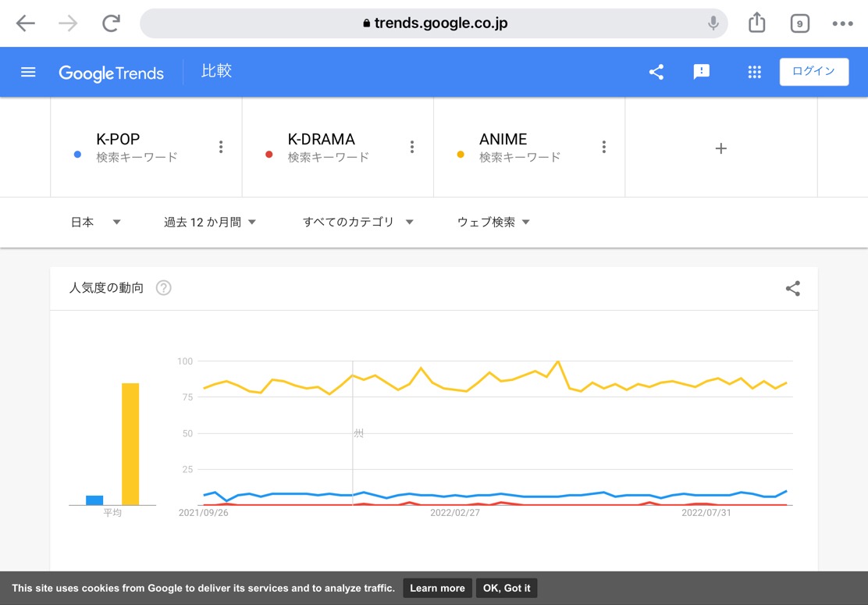The image size is (868, 605).
Task: Open the send feedback icon
Action: [x=702, y=72]
